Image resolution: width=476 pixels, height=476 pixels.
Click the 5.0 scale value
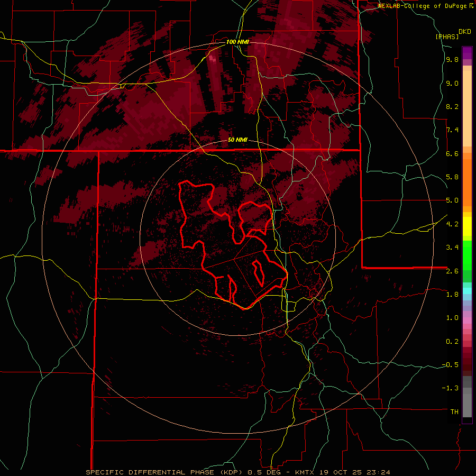(452, 200)
